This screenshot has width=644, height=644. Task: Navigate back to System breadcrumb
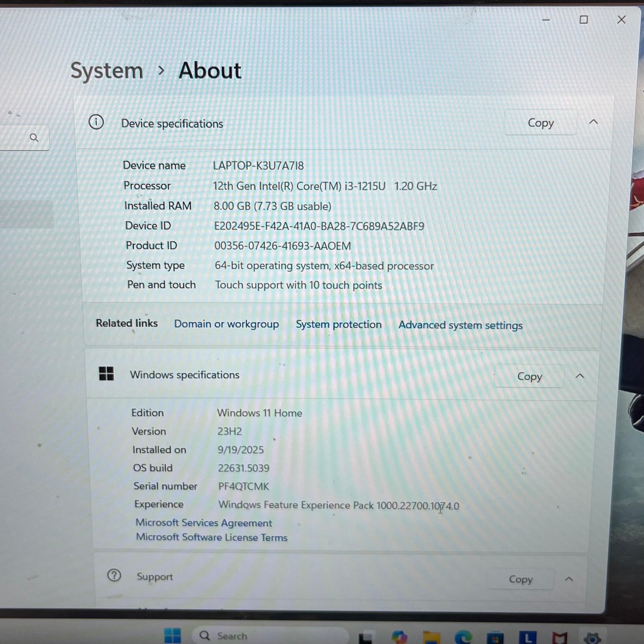tap(107, 71)
